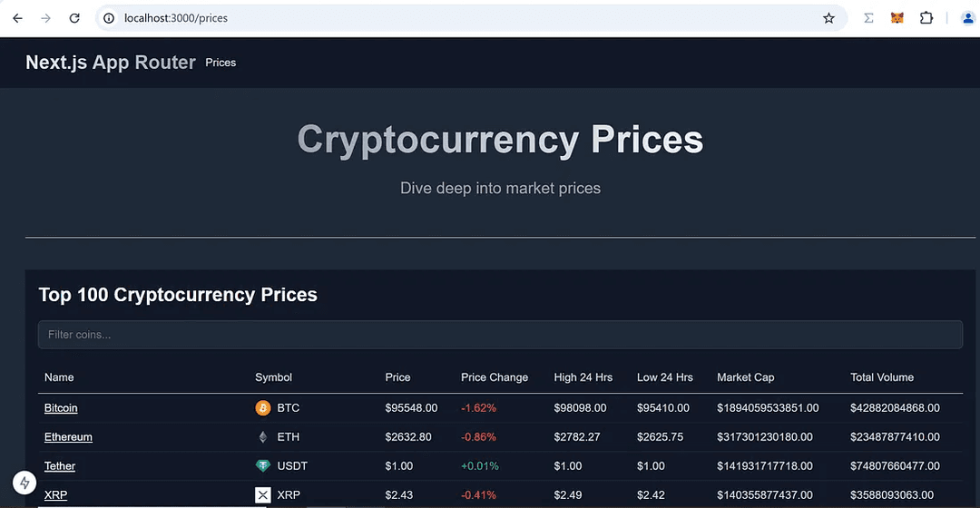Screen dimensions: 980x508
Task: Go back to the previous page
Action: (x=17, y=18)
